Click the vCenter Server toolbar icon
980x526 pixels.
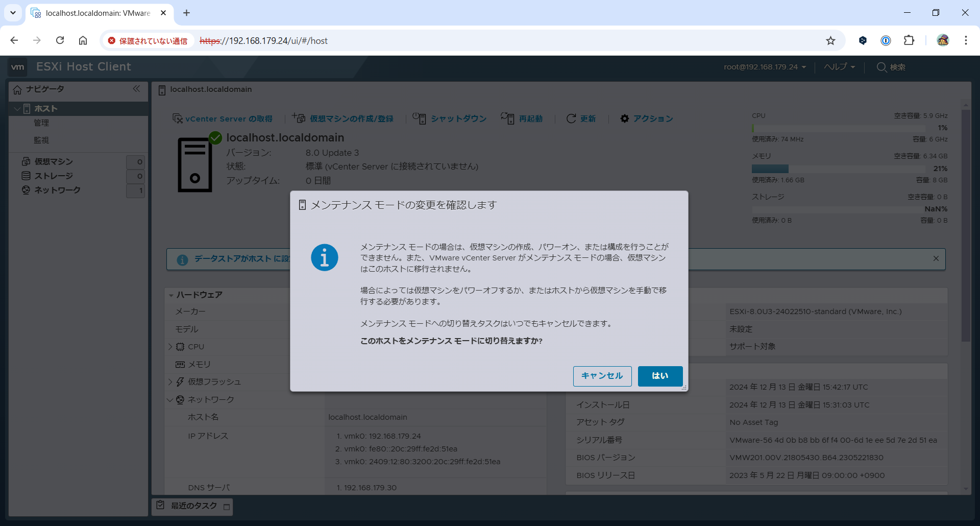[178, 118]
